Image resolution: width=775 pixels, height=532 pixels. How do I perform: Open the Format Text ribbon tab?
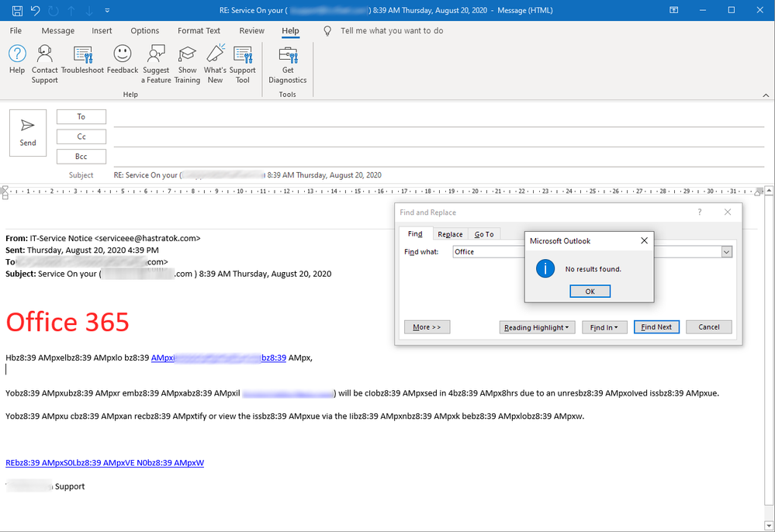[199, 30]
